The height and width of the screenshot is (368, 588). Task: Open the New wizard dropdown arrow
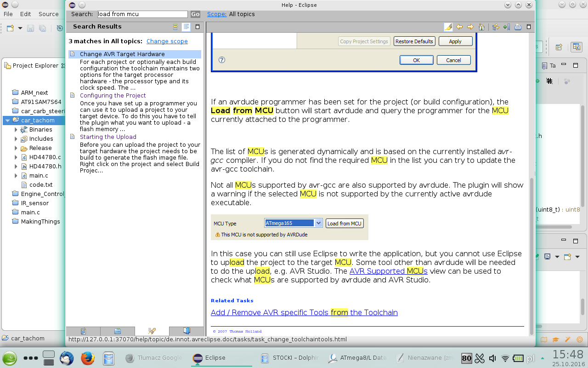click(20, 29)
